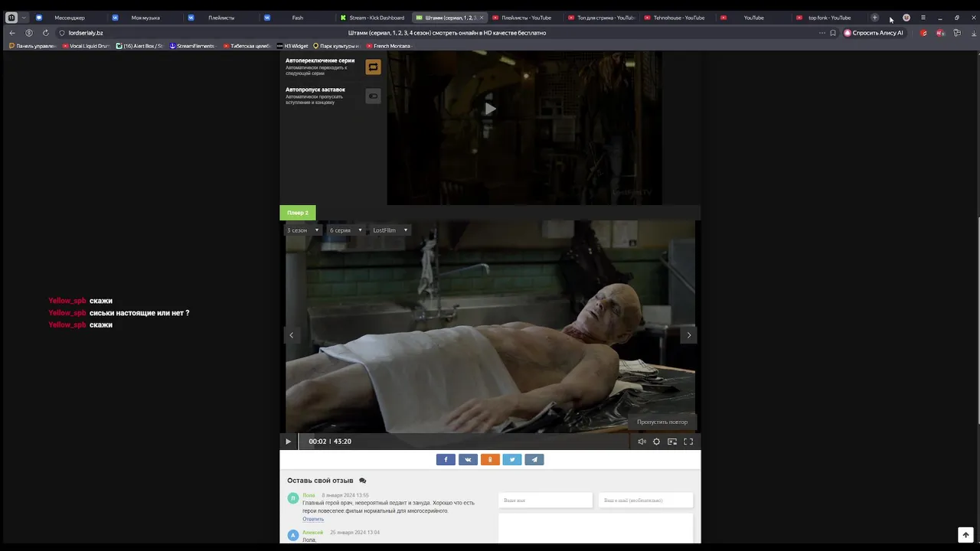The width and height of the screenshot is (980, 551).
Task: Open StreamElements bookmark
Action: [192, 46]
